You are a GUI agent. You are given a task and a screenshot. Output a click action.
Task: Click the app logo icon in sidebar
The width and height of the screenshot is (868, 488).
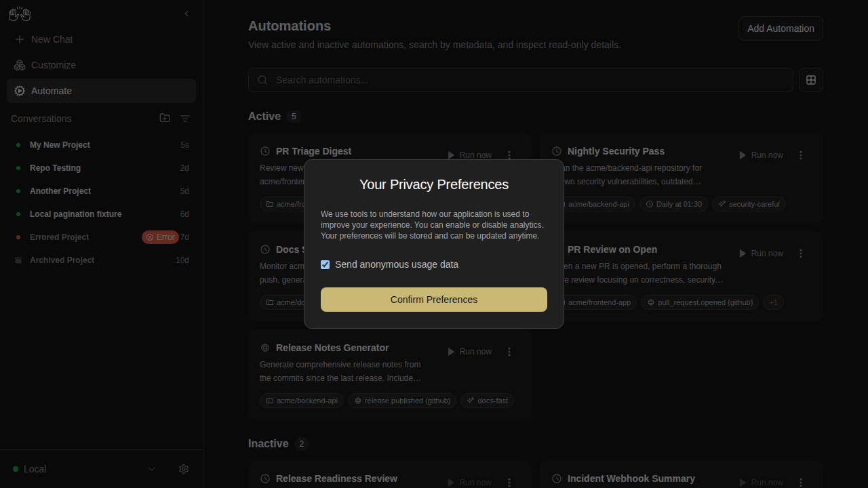tap(20, 14)
